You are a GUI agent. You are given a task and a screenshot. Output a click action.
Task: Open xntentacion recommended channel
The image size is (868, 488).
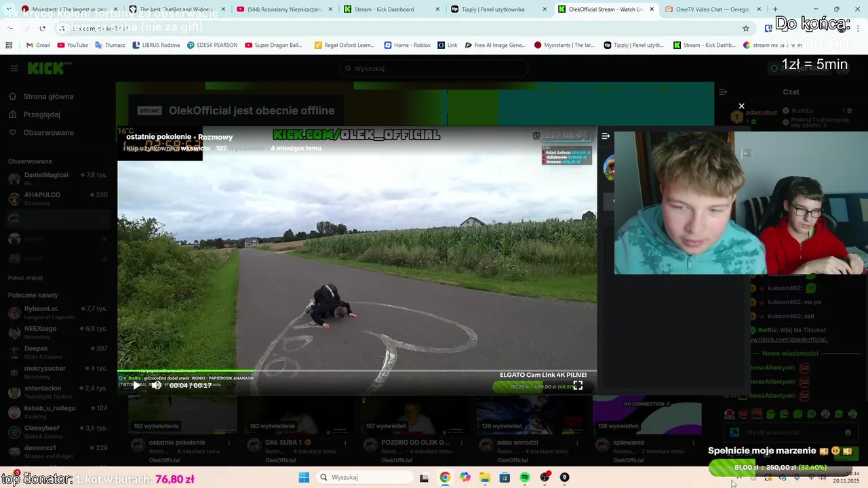click(58, 391)
